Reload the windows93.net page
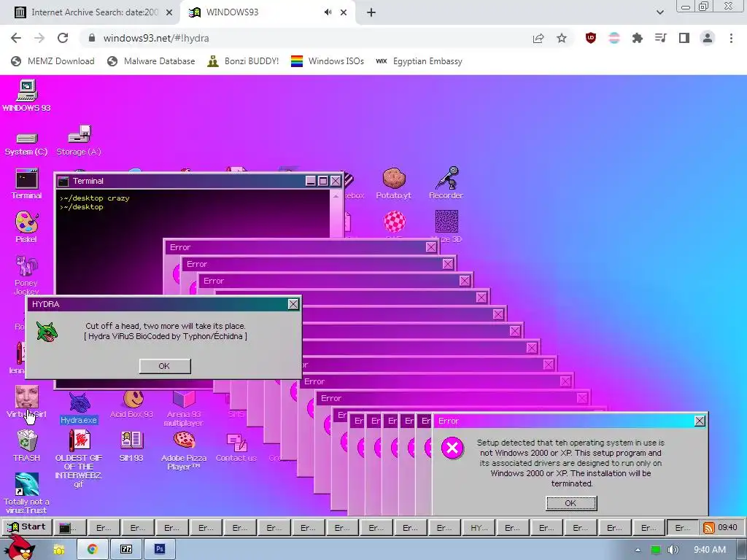Viewport: 747px width, 560px height. 63,38
